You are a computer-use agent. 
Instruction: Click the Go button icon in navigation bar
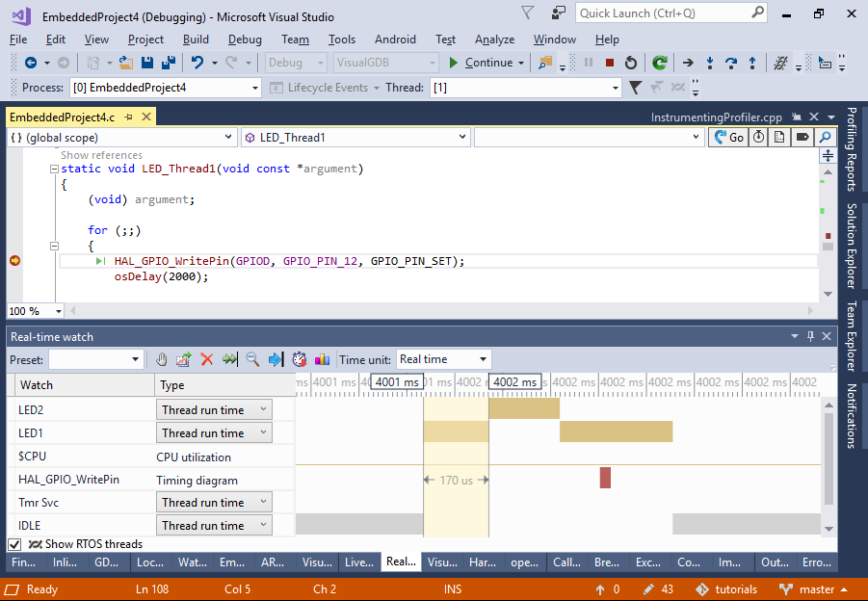(x=728, y=137)
